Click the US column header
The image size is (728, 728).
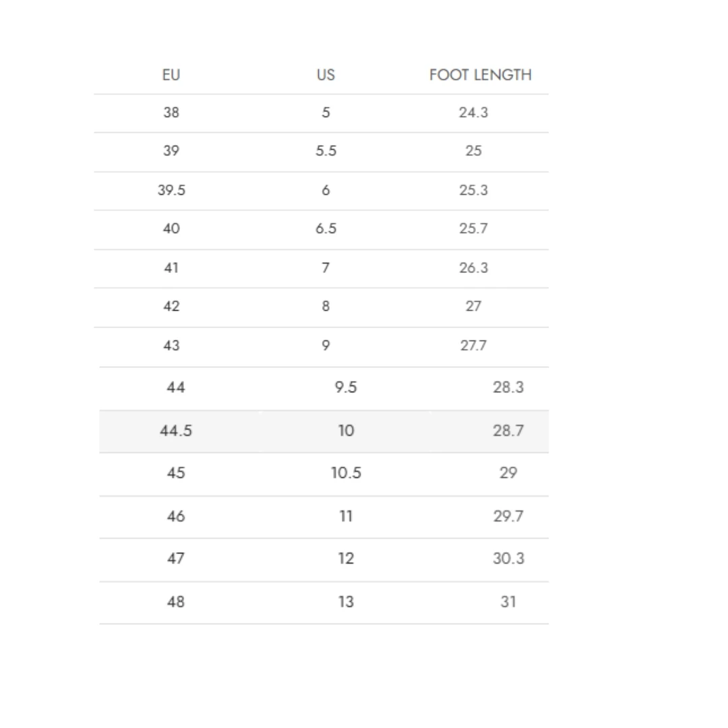click(326, 75)
